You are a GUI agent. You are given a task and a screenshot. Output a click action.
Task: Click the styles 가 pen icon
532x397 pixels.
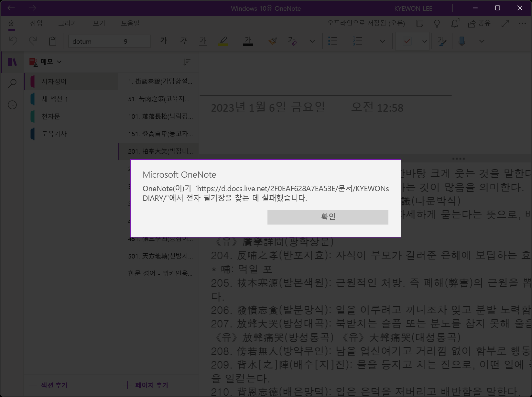442,41
